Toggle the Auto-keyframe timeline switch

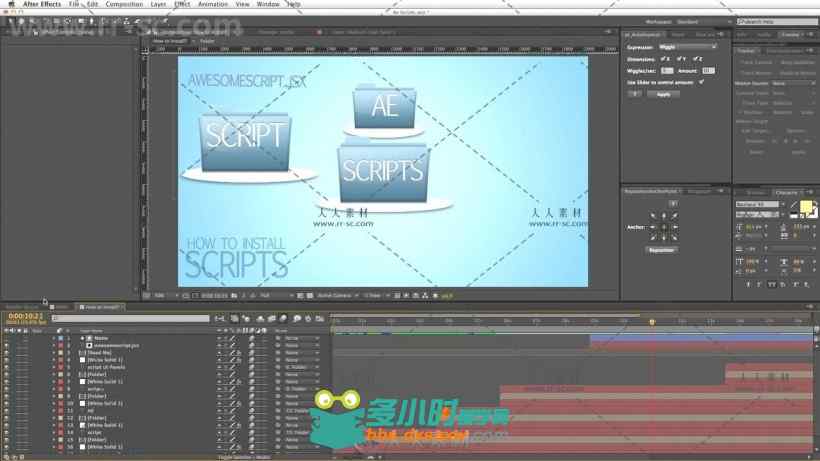click(308, 318)
